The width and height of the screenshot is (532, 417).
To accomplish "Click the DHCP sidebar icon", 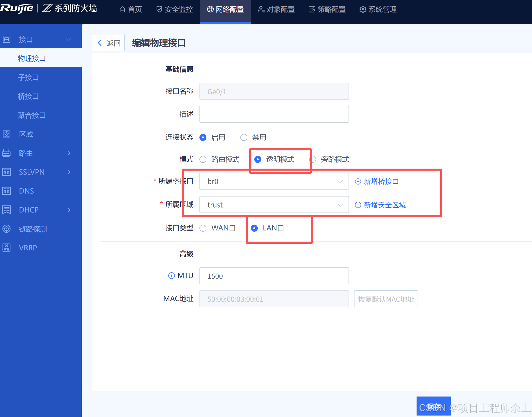I will 6,210.
